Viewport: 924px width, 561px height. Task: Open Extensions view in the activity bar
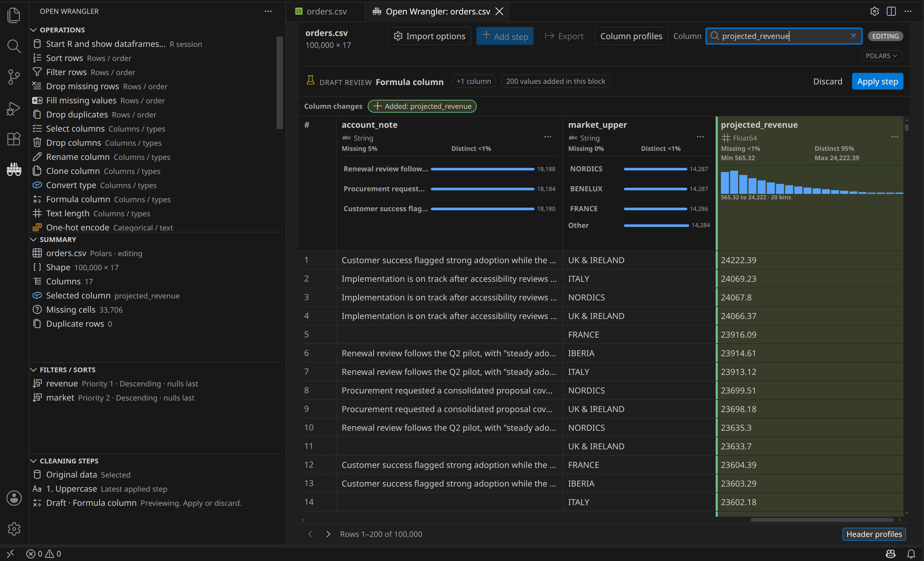(x=14, y=139)
